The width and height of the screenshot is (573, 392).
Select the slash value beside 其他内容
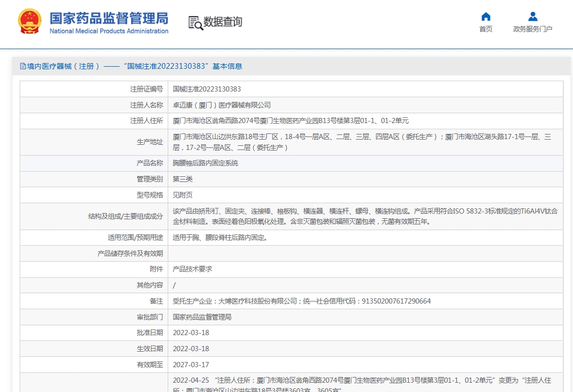174,285
